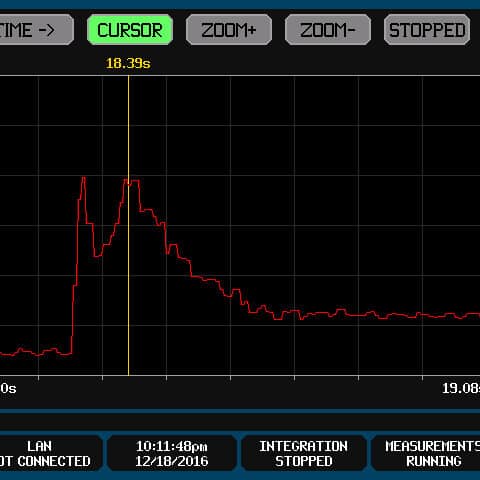480x480 pixels.
Task: Click the 10:11:48pm date time panel
Action: pyautogui.click(x=172, y=453)
